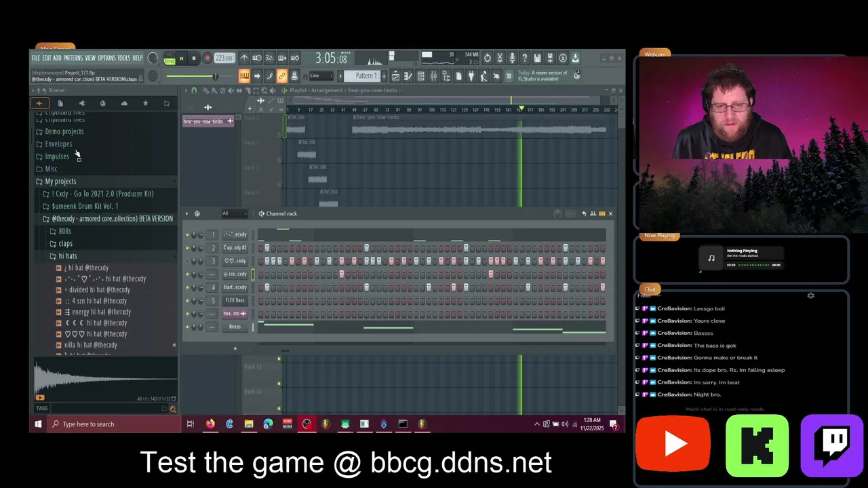Mute the FLEX Bass channel LED

click(188, 300)
